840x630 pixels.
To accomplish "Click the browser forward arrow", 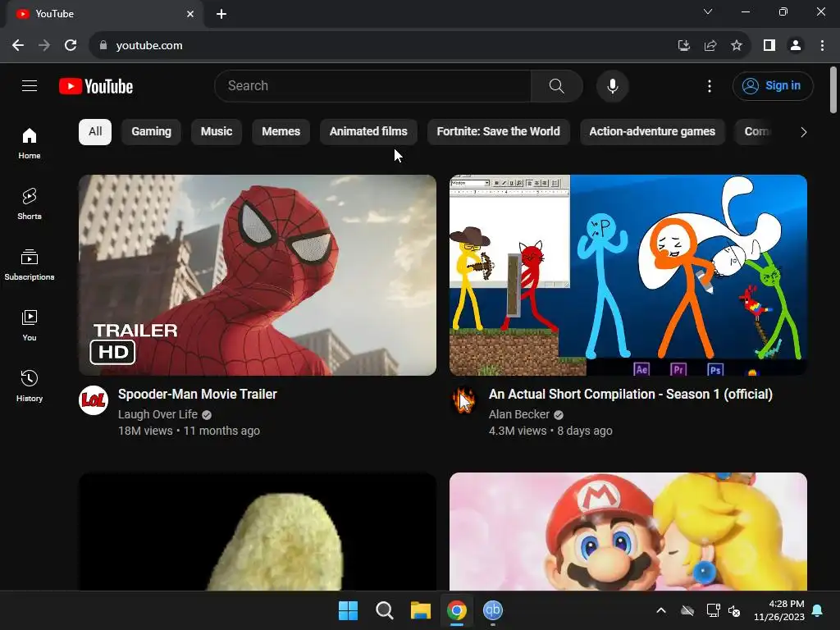I will click(x=44, y=46).
